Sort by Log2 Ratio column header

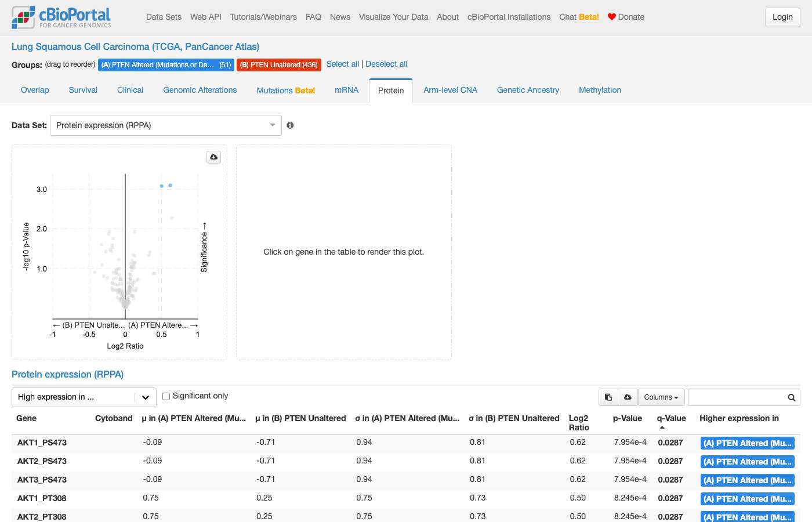pyautogui.click(x=579, y=423)
